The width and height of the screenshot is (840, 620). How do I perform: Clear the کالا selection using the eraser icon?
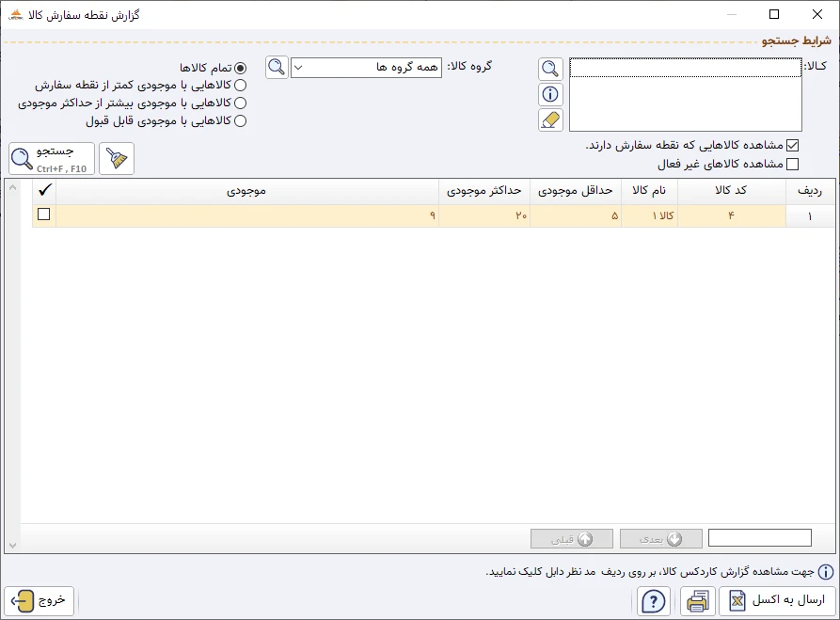click(x=549, y=119)
